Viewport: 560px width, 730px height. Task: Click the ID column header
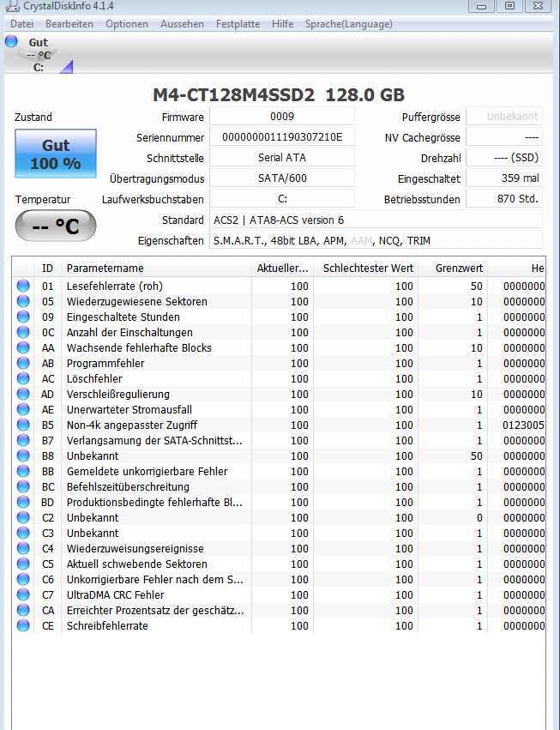click(x=47, y=268)
